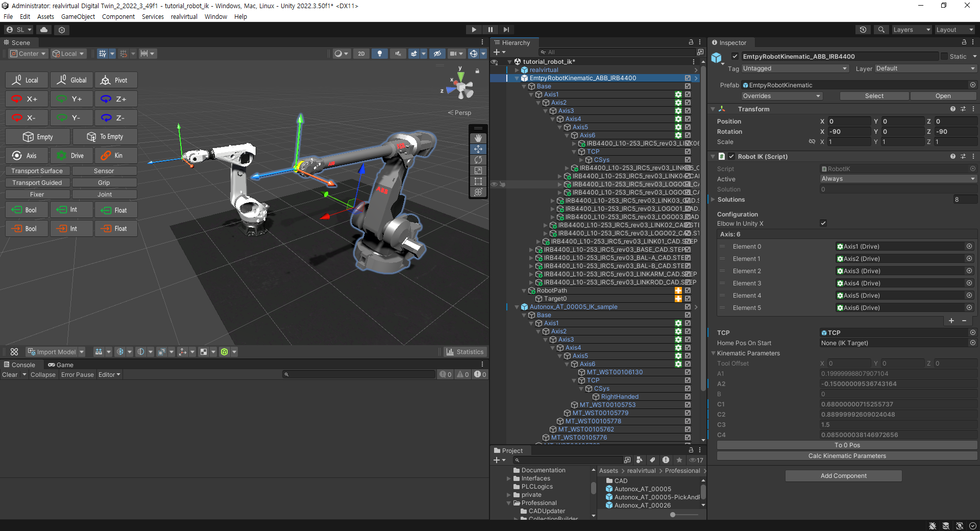This screenshot has width=980, height=531.
Task: Toggle 2D scene view mode
Action: point(361,54)
